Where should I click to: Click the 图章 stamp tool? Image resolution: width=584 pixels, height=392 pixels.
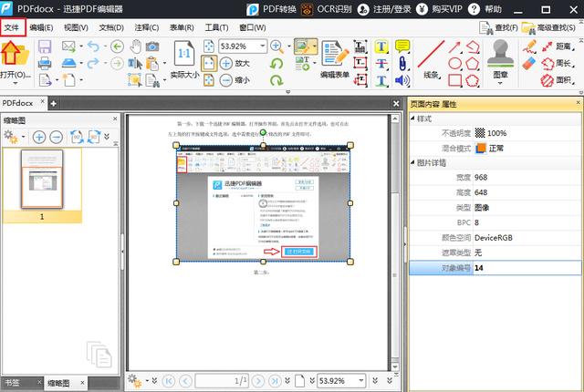(x=500, y=59)
